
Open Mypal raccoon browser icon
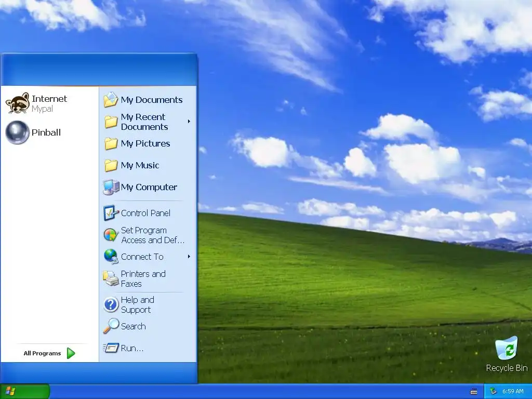tap(17, 103)
